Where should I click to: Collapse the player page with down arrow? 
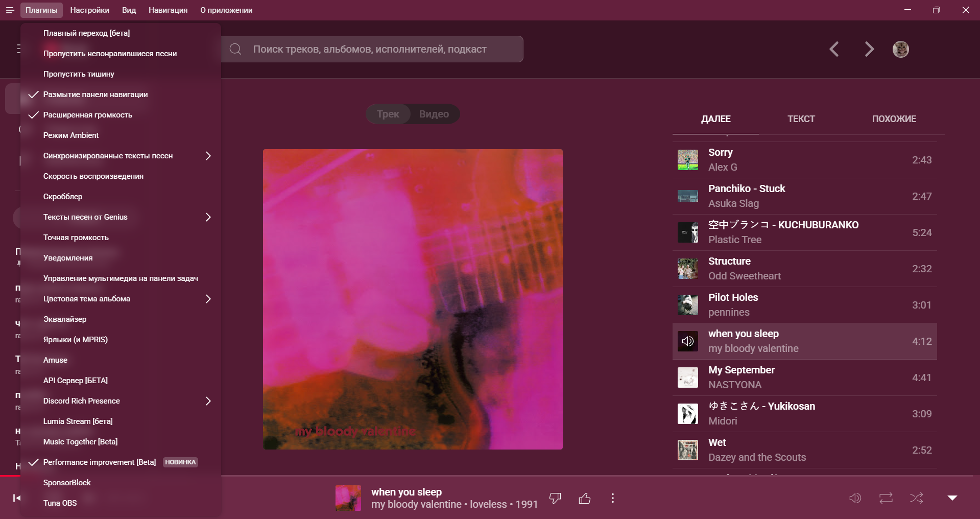pos(952,498)
